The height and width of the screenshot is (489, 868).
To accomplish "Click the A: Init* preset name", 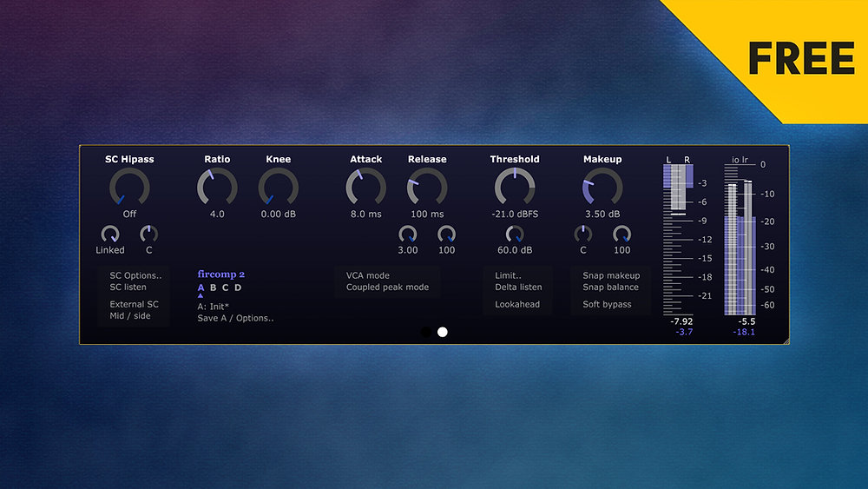I will tap(214, 307).
